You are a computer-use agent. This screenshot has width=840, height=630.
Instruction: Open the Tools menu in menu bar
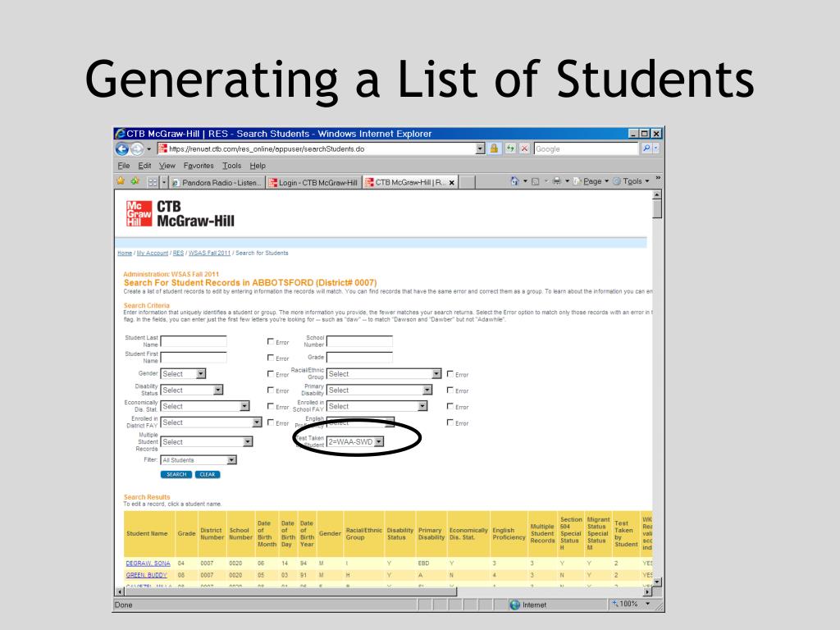click(x=232, y=166)
